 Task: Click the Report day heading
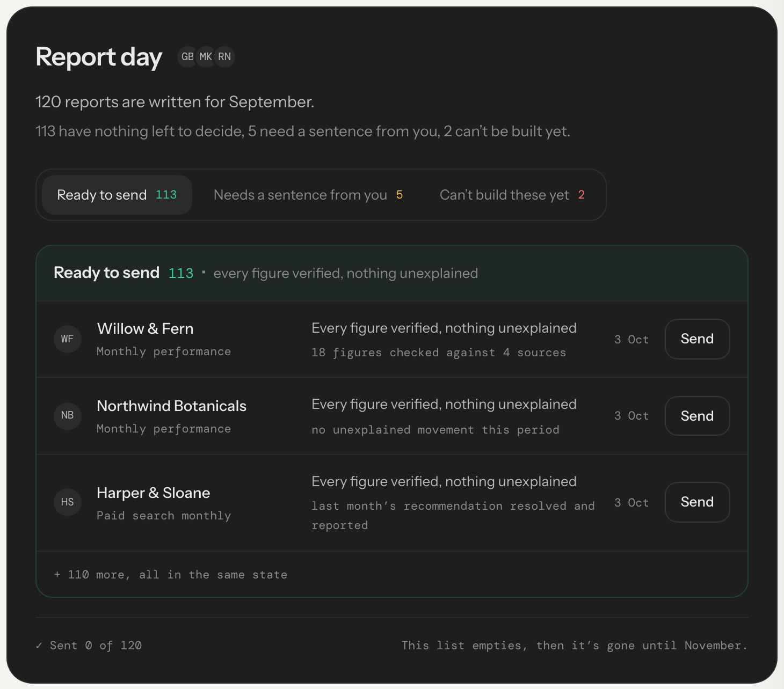[x=99, y=57]
